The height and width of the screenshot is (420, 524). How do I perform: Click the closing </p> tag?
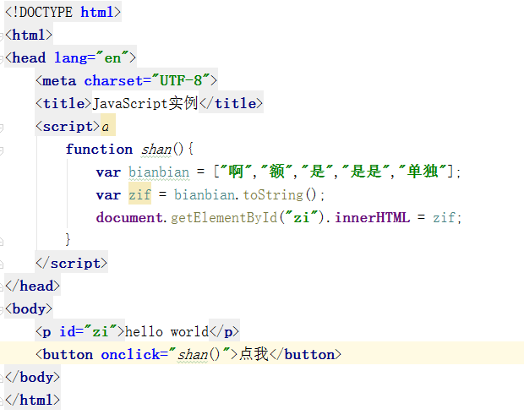[224, 332]
